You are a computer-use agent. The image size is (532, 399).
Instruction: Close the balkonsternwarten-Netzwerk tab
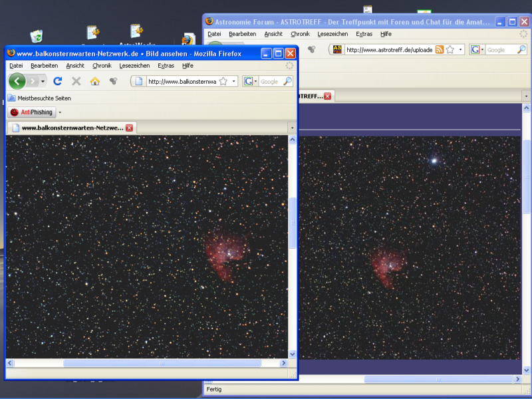pyautogui.click(x=129, y=128)
